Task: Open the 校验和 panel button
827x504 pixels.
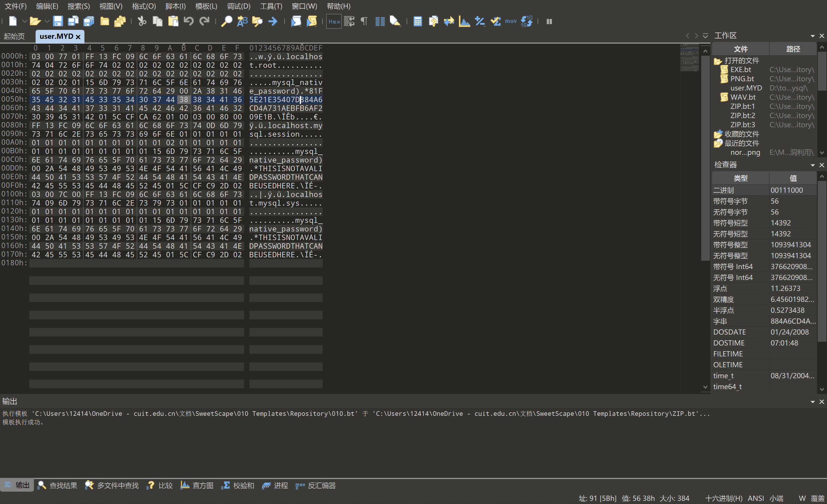Action: (x=238, y=485)
